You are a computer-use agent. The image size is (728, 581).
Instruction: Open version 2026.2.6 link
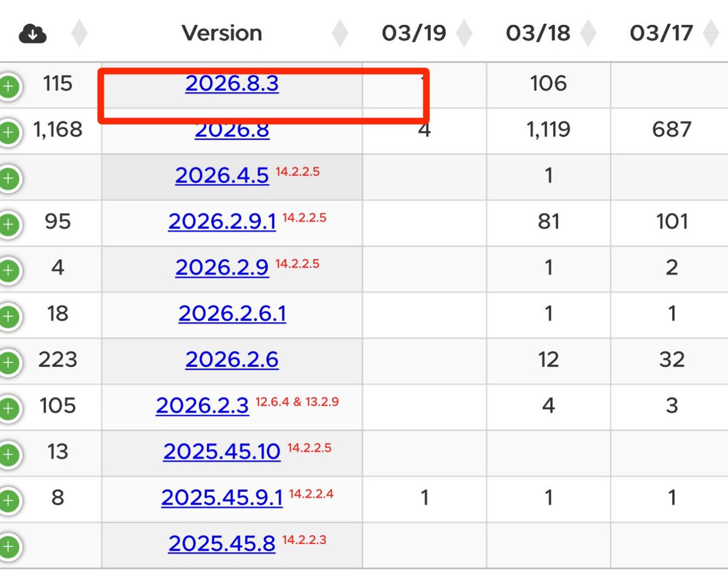tap(232, 360)
